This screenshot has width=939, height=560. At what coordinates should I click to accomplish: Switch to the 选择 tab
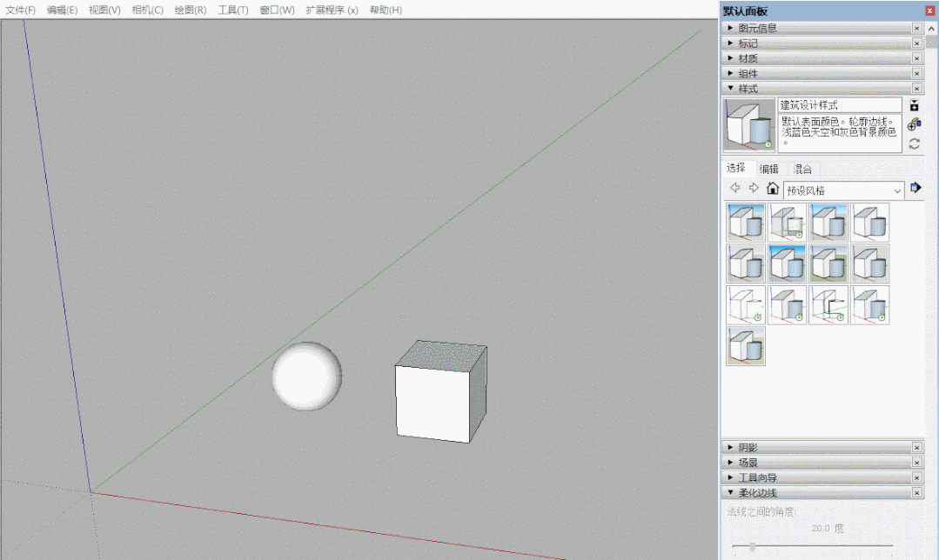(736, 168)
